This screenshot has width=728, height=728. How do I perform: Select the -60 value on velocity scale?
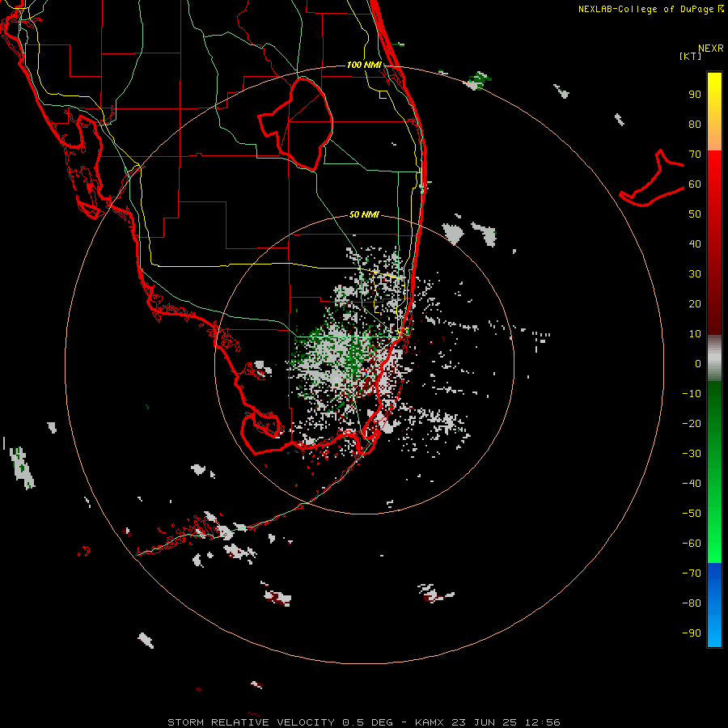(692, 544)
